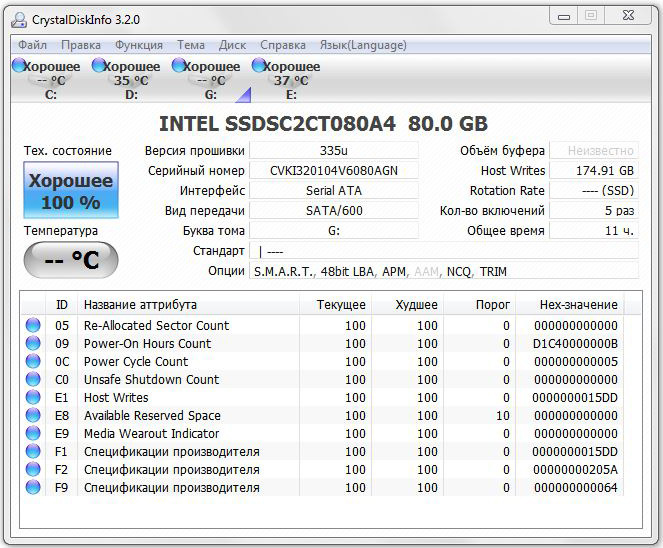Image resolution: width=663 pixels, height=548 pixels.
Task: Open the Язык(Language) menu
Action: click(x=363, y=45)
